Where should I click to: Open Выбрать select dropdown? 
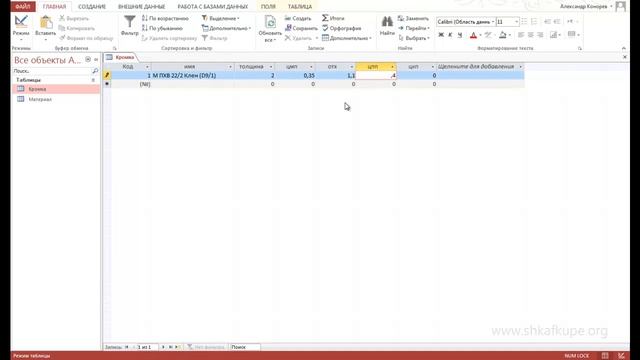click(x=414, y=38)
